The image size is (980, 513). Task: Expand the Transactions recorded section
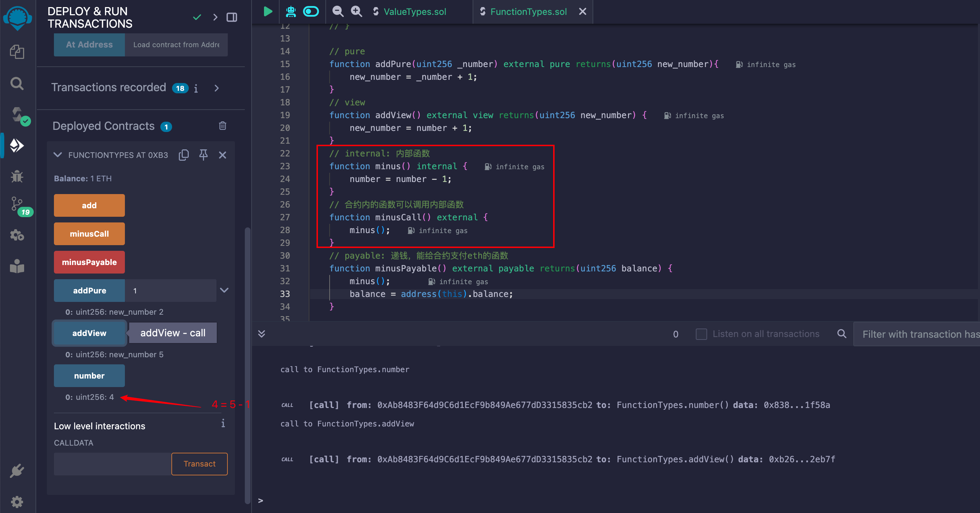[x=216, y=88]
